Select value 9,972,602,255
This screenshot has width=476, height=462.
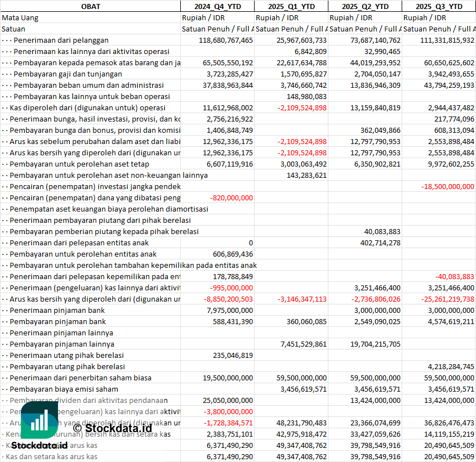click(451, 164)
